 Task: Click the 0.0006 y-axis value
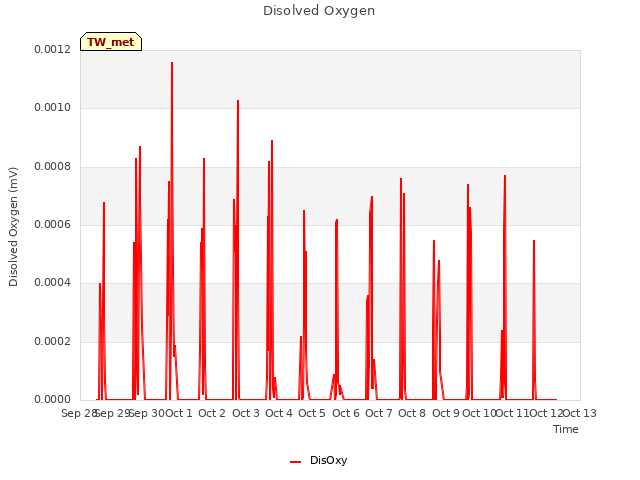pos(53,224)
